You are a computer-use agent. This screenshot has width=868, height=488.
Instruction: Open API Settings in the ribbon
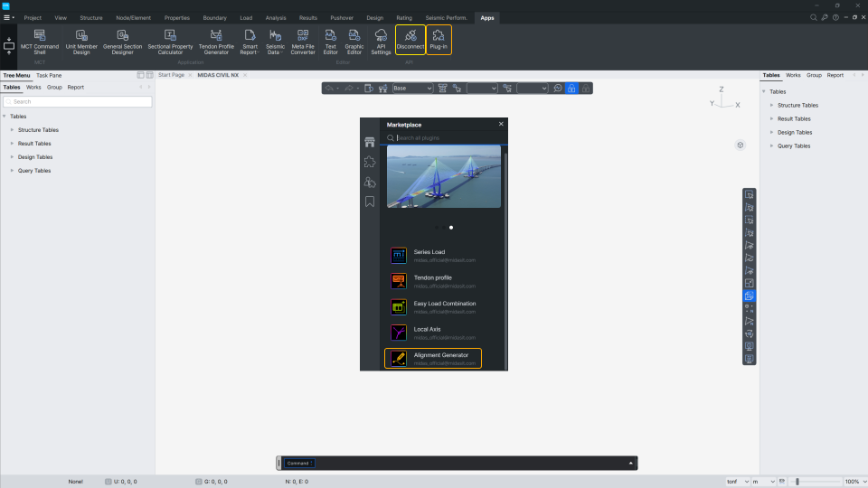point(381,42)
